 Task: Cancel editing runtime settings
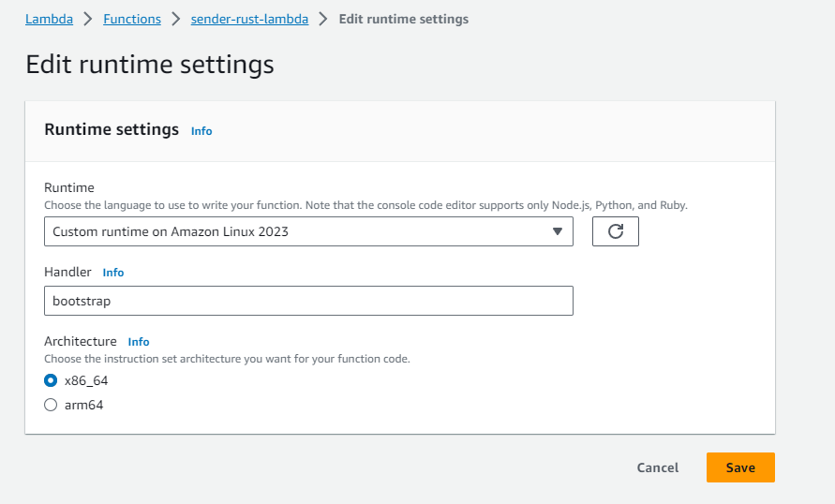point(658,467)
